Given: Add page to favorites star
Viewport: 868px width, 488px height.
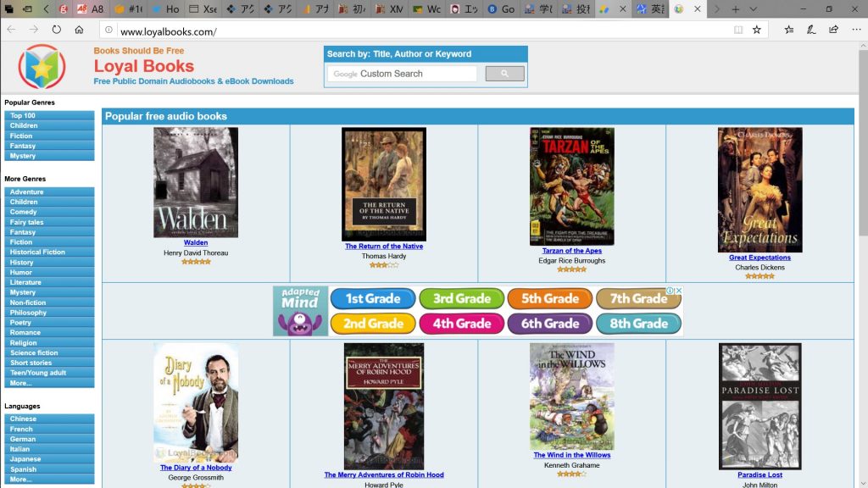Looking at the screenshot, I should tap(757, 30).
